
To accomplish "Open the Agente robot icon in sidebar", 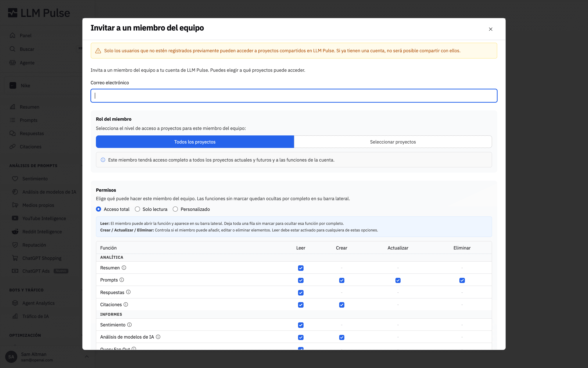I will click(13, 63).
